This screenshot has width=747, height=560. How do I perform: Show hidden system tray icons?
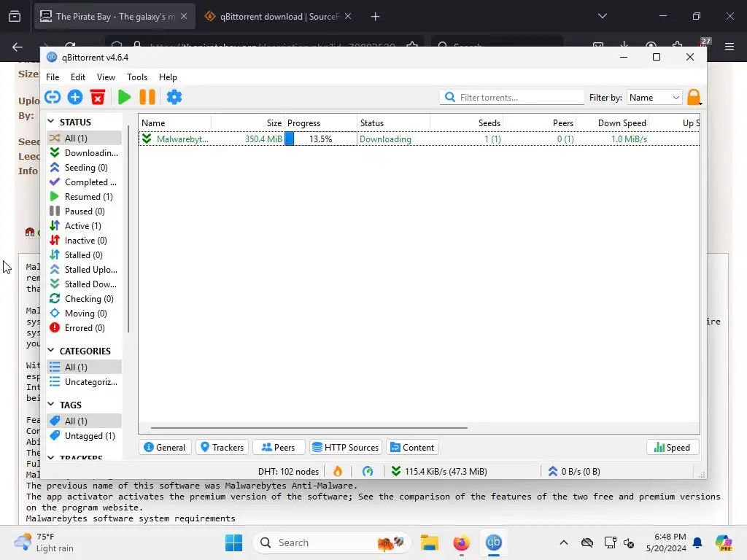564,542
